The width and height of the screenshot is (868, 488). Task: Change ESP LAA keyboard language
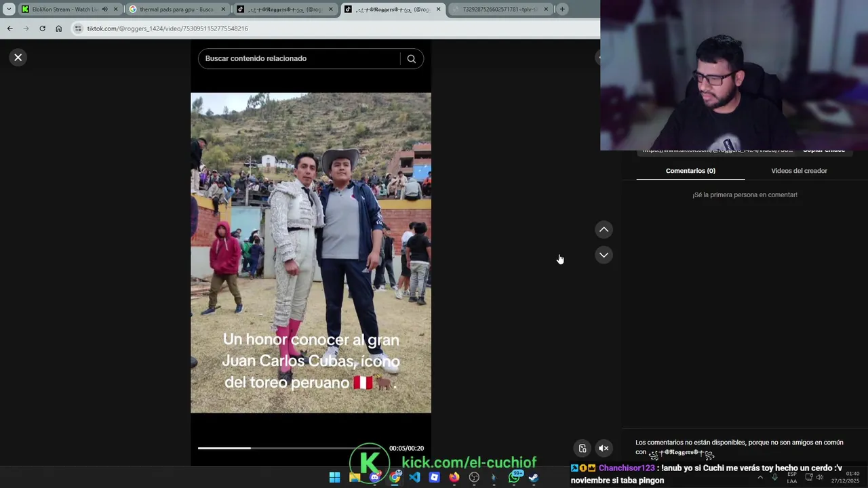tap(792, 477)
